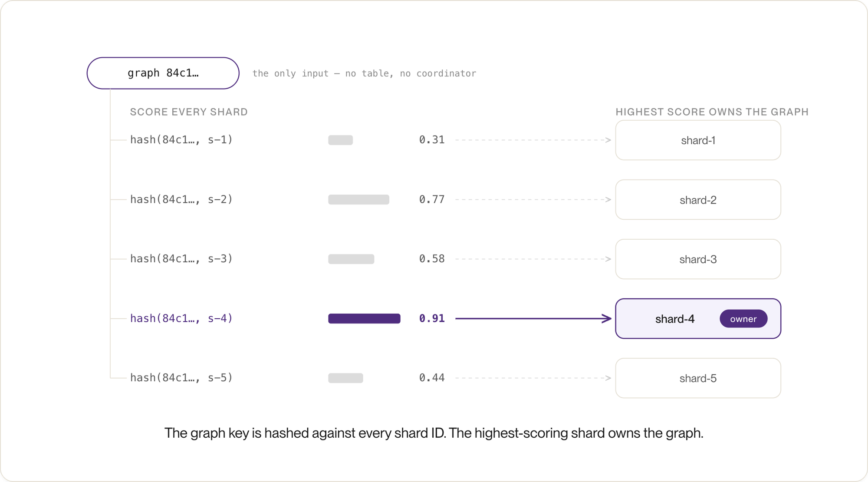Select hash(84c1…, s-3) tree row
Image resolution: width=868 pixels, height=482 pixels.
(181, 259)
